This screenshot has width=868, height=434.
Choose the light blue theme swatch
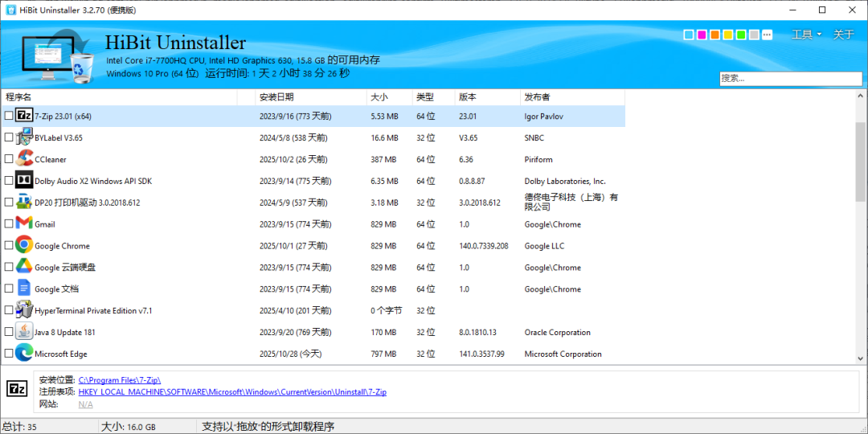tap(689, 35)
